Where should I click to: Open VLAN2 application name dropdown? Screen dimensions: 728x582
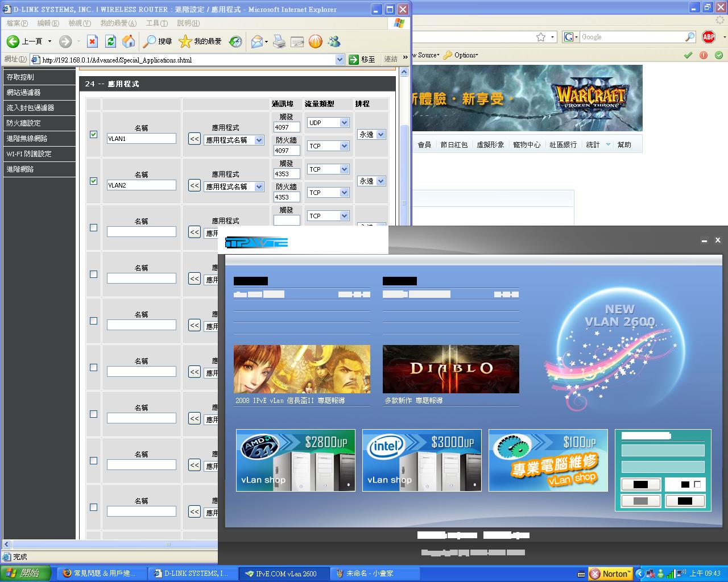coord(234,186)
